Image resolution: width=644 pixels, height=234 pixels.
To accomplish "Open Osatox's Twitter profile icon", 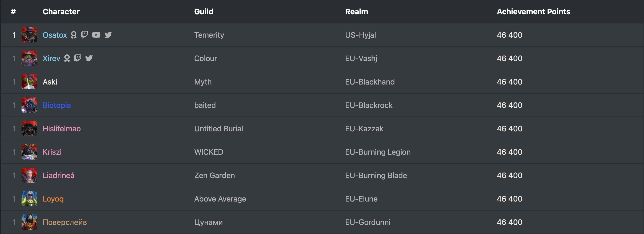I will click(108, 35).
